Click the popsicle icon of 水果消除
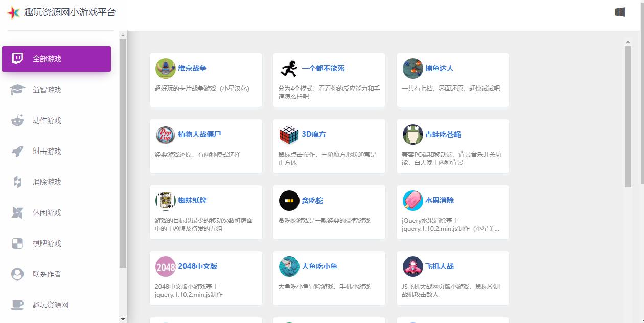This screenshot has height=323, width=644. pos(412,201)
